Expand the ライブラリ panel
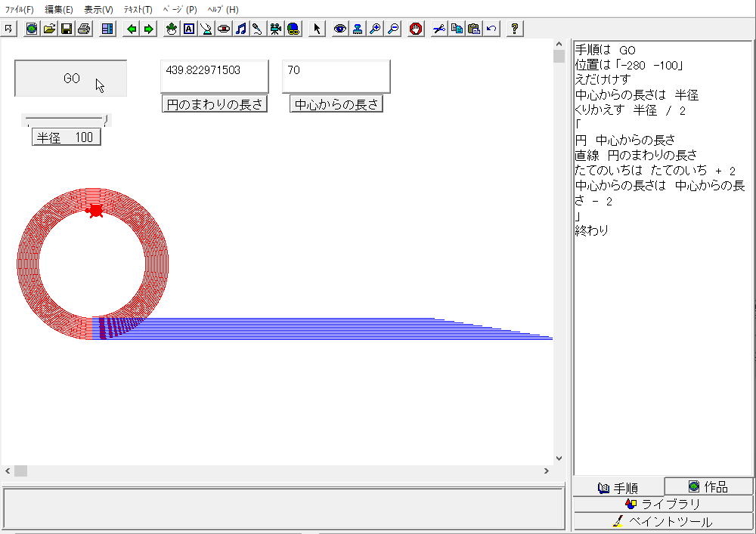The height and width of the screenshot is (534, 756). click(x=663, y=504)
